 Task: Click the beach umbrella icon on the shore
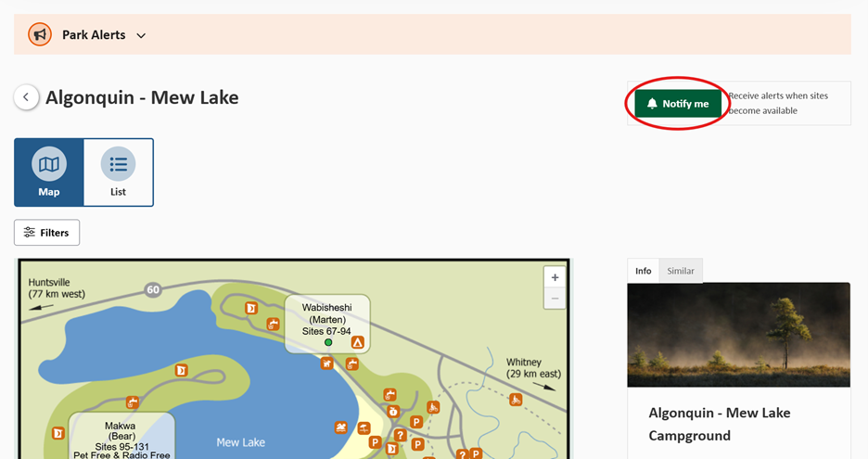364,428
